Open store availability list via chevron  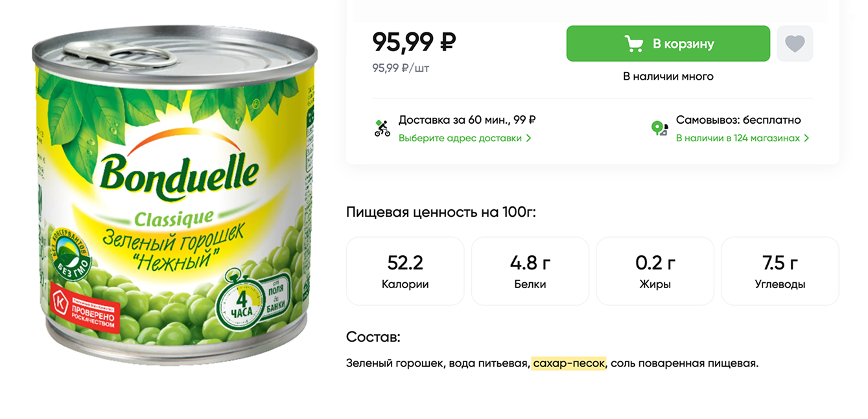point(806,138)
